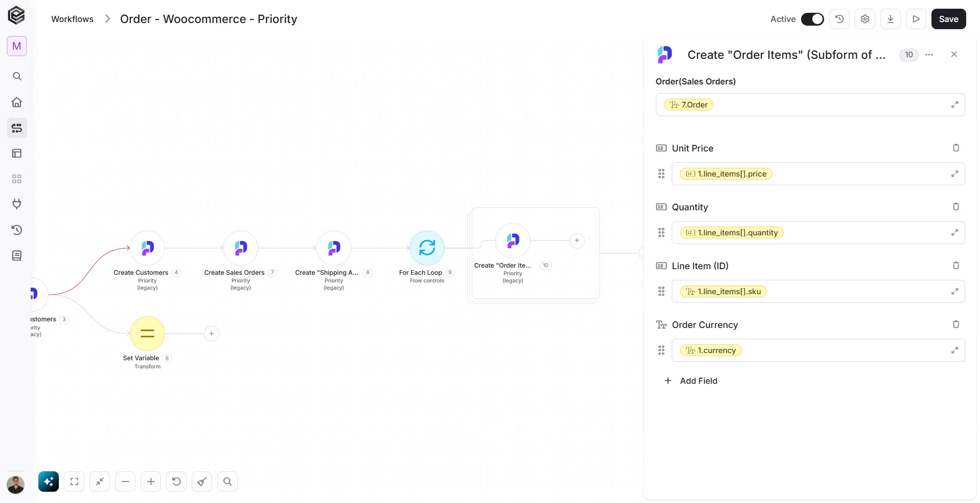Delete the Unit Price field
Screen dimensions: 980x503
[x=956, y=148]
